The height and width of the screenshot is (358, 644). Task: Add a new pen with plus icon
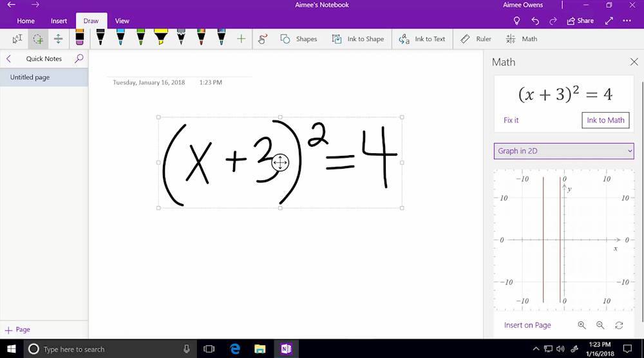click(x=241, y=39)
